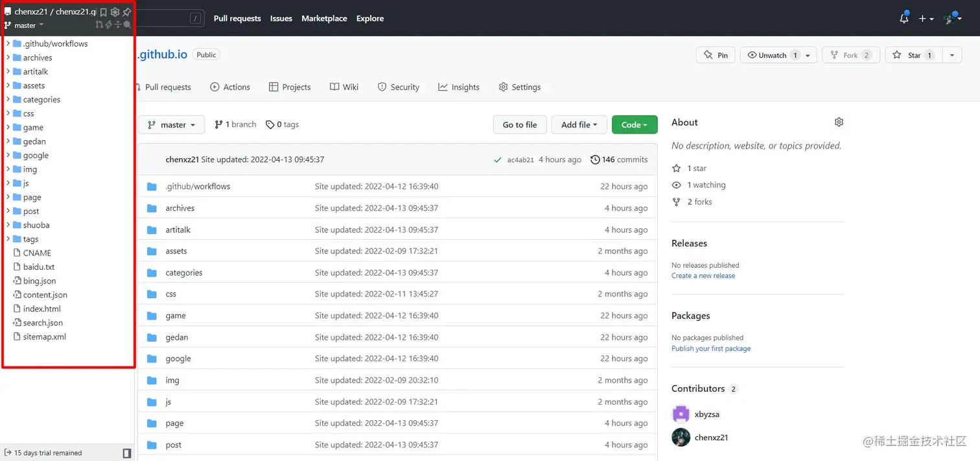Go to Marketplace in top navigation
Viewport: 980px width, 461px height.
(324, 18)
